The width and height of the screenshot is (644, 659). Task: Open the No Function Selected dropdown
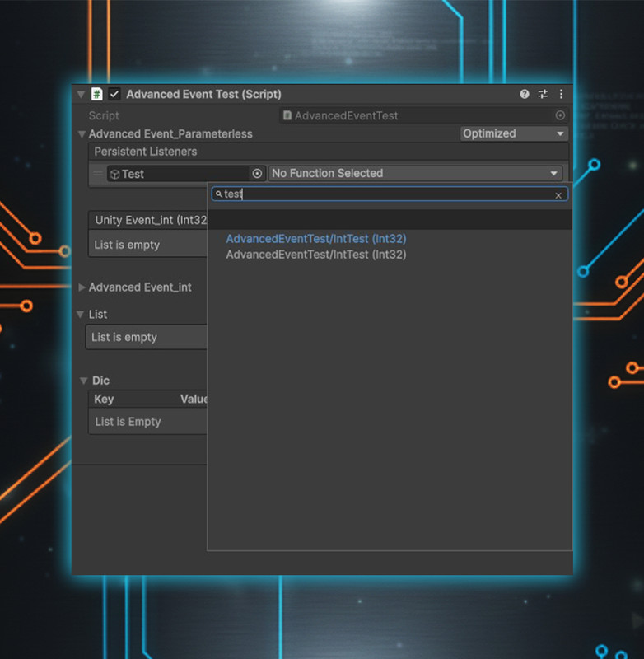click(415, 173)
